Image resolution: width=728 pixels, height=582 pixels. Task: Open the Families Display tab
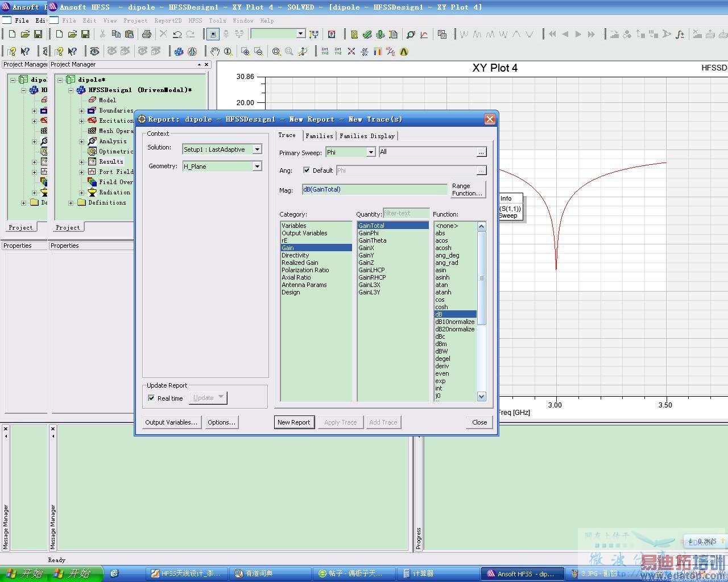(x=367, y=136)
